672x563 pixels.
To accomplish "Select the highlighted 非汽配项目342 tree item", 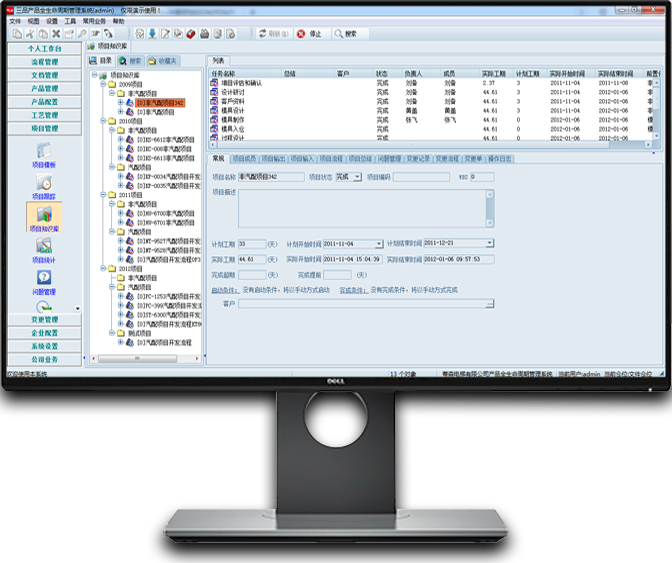I will (x=161, y=102).
